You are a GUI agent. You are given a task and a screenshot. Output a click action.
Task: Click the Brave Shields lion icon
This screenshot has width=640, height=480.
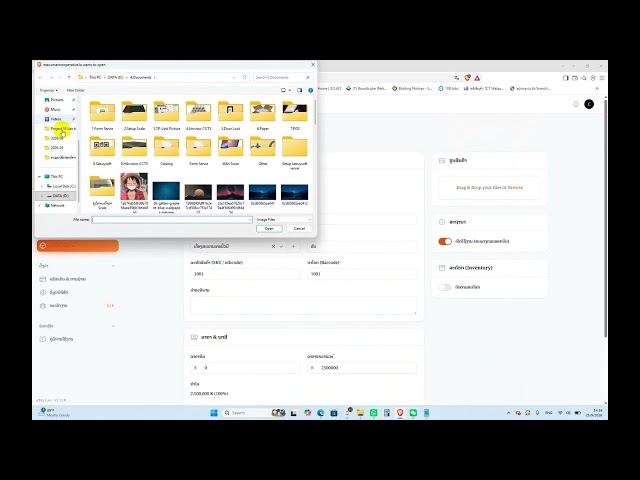[467, 78]
